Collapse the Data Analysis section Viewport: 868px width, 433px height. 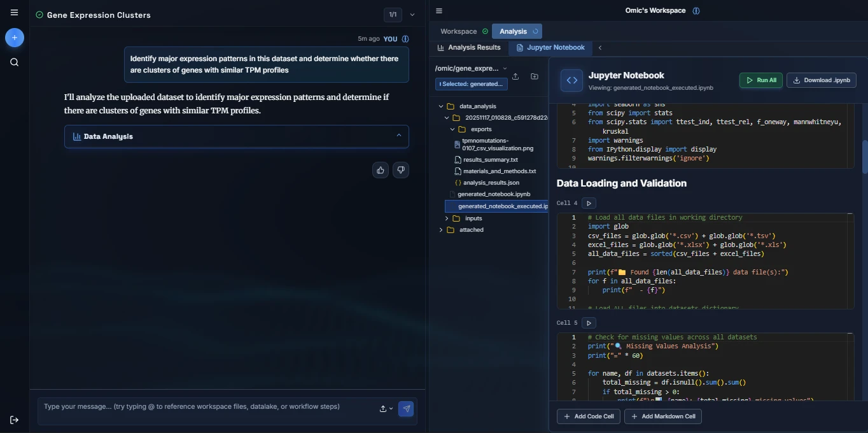pos(399,136)
